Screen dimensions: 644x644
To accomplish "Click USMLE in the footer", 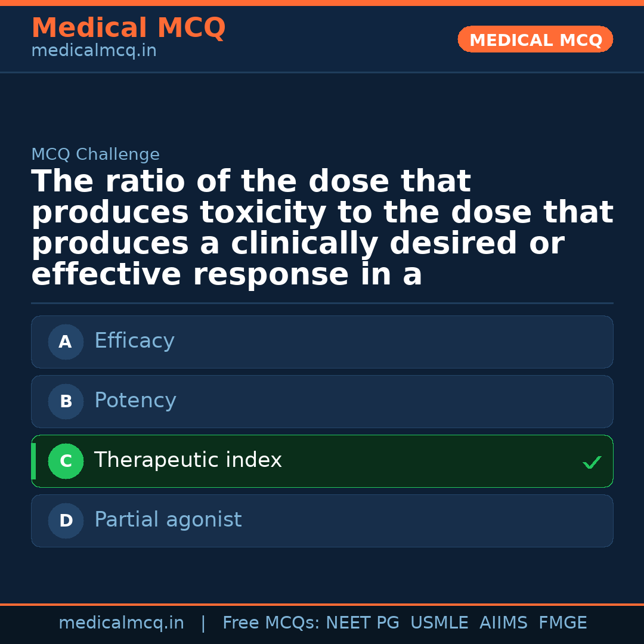I will (439, 623).
